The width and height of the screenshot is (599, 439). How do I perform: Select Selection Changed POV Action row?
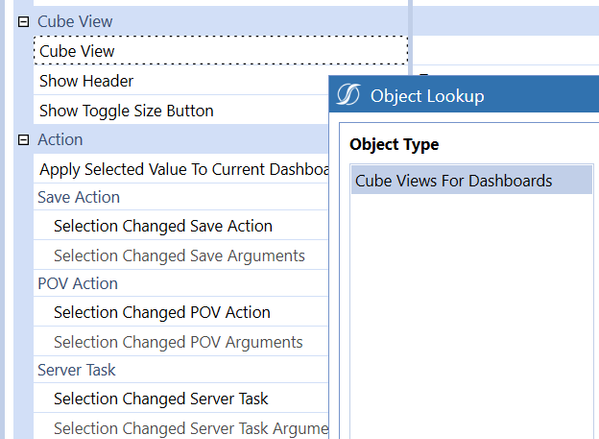[x=181, y=312]
